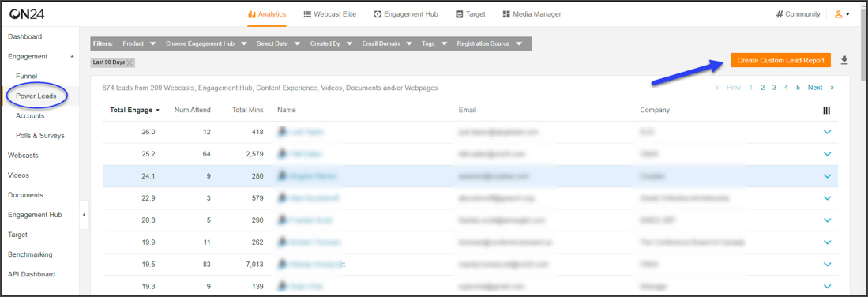This screenshot has height=297, width=868.
Task: Sort by the Name column header
Action: pos(287,111)
